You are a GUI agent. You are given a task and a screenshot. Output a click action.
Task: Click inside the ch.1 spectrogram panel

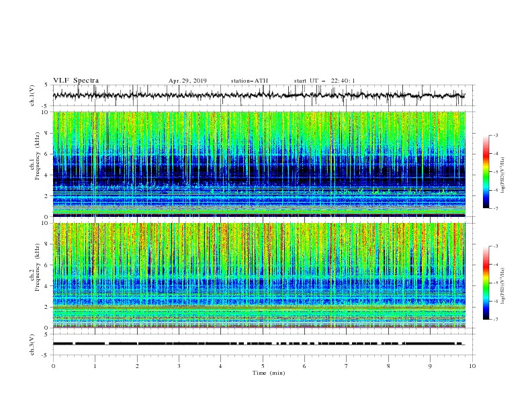click(x=259, y=164)
